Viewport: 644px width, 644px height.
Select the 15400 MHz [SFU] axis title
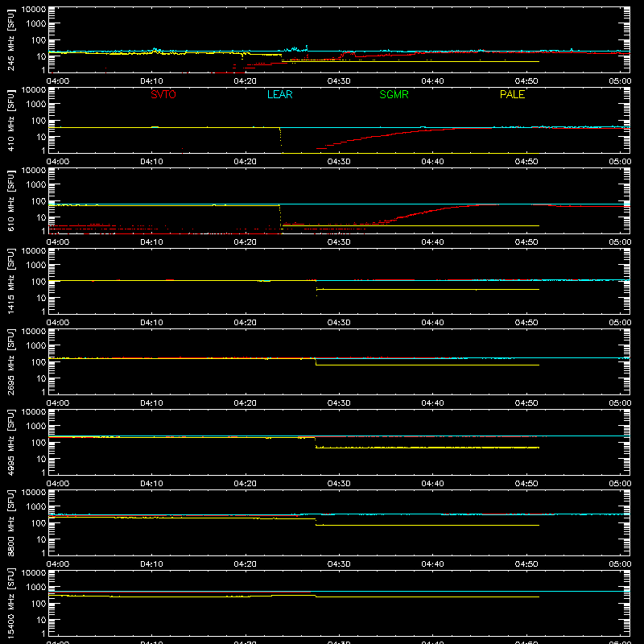point(11,603)
